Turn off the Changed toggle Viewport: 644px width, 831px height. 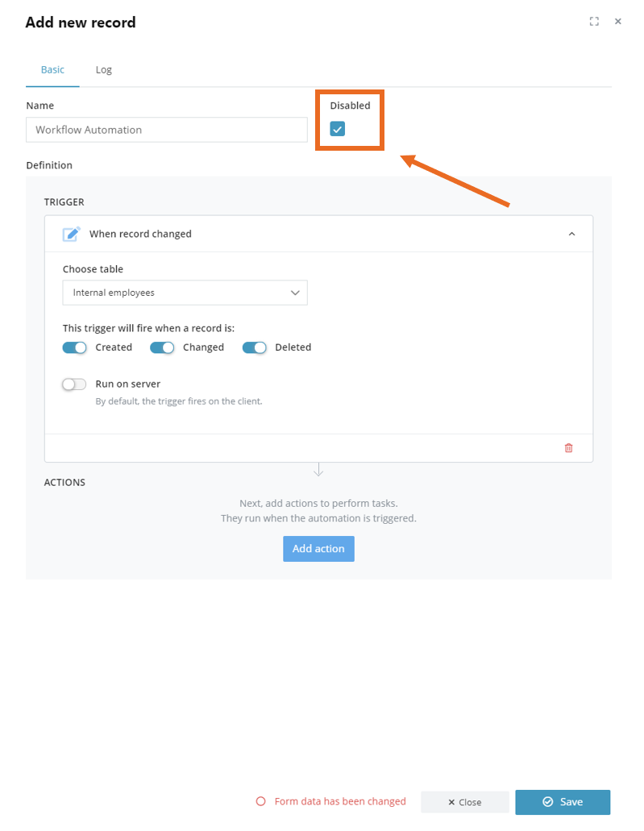[162, 347]
